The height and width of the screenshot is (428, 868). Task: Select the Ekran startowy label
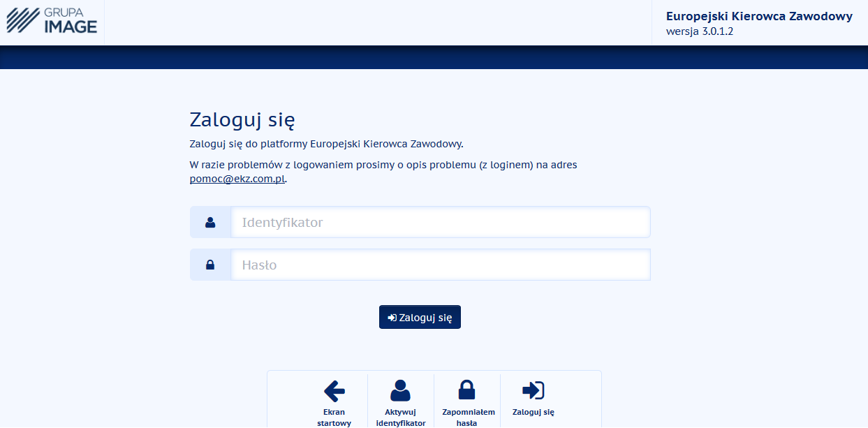pyautogui.click(x=334, y=418)
